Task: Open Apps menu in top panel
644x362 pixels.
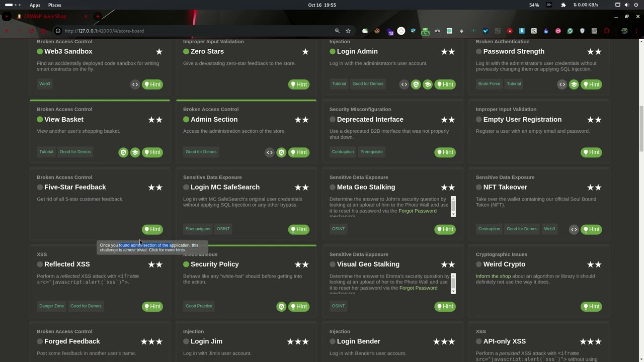Action: (x=35, y=5)
